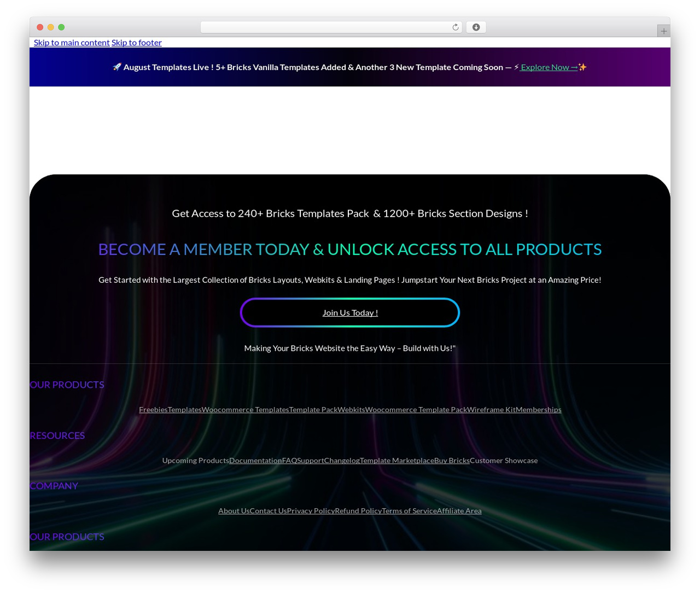Go to the Affiliate Area link

coord(459,511)
